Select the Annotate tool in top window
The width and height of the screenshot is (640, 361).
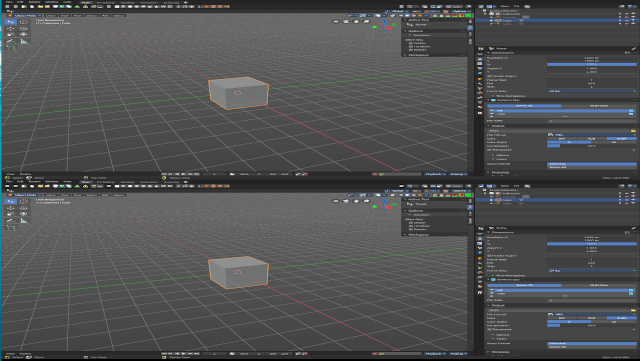click(11, 41)
